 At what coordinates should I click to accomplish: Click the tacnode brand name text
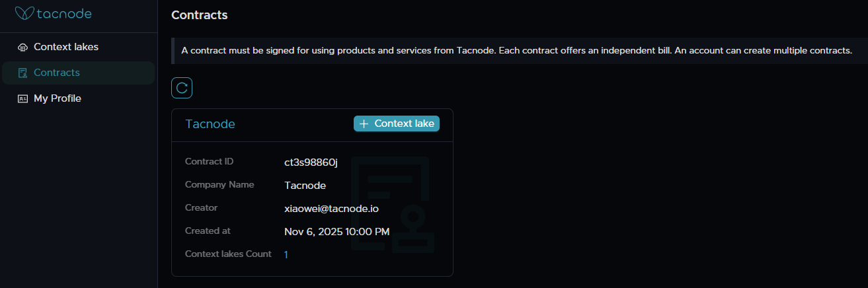point(65,13)
